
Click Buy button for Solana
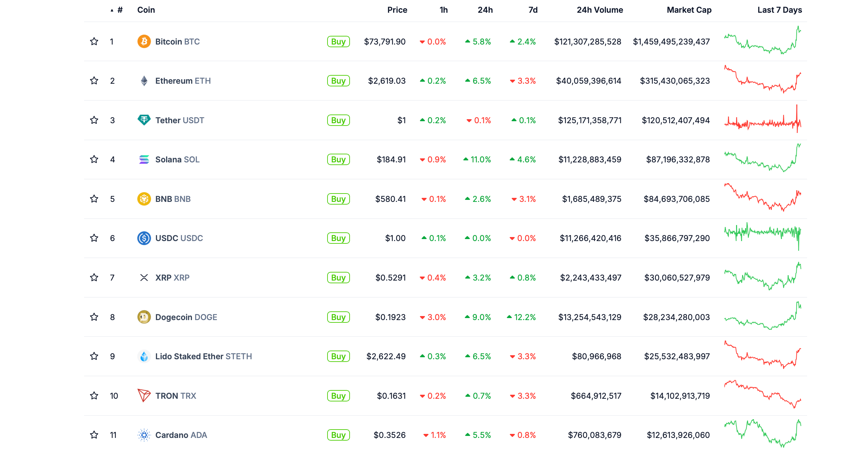click(x=338, y=159)
